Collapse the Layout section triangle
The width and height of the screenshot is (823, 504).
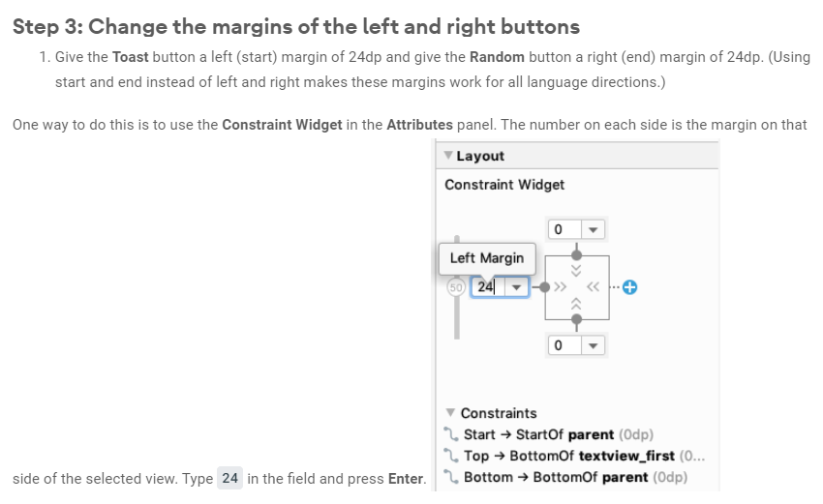click(x=448, y=155)
